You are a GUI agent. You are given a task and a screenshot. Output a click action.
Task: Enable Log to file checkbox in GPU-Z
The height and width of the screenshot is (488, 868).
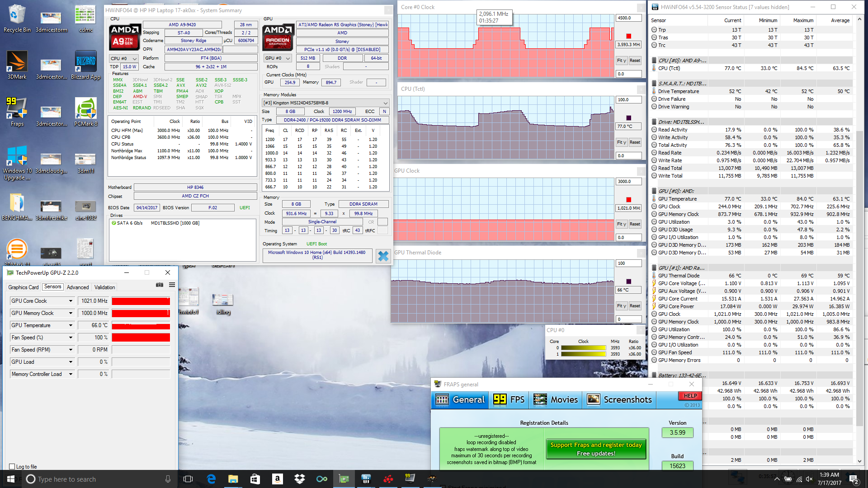(x=12, y=467)
